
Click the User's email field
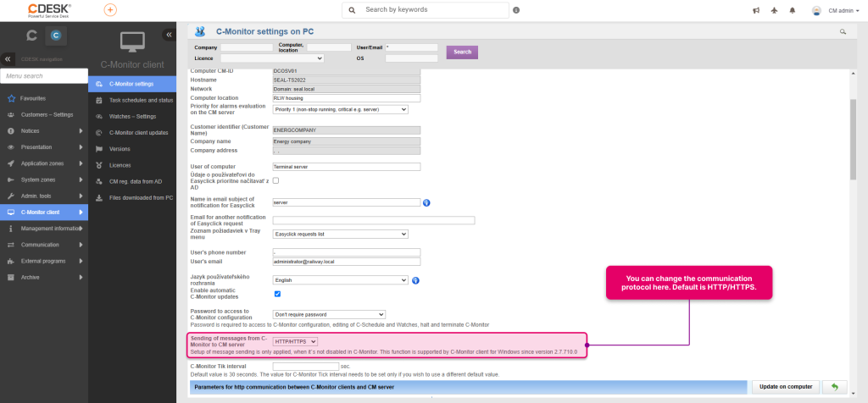tap(347, 262)
